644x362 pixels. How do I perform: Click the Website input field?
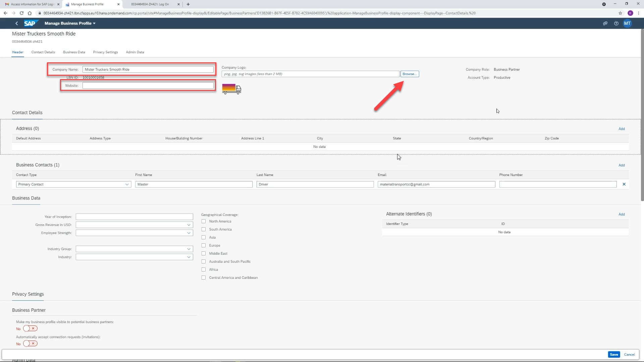(148, 85)
